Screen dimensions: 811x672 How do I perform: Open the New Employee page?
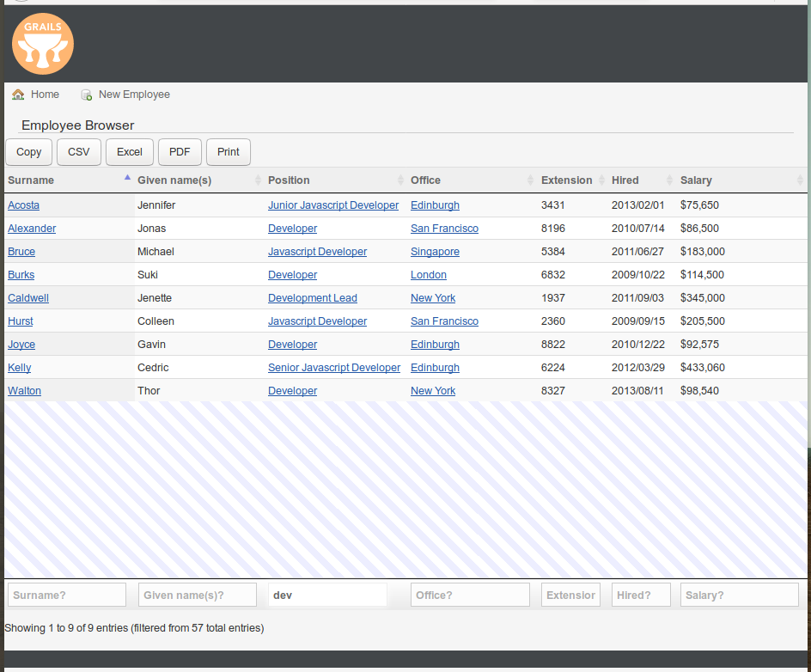click(x=134, y=95)
